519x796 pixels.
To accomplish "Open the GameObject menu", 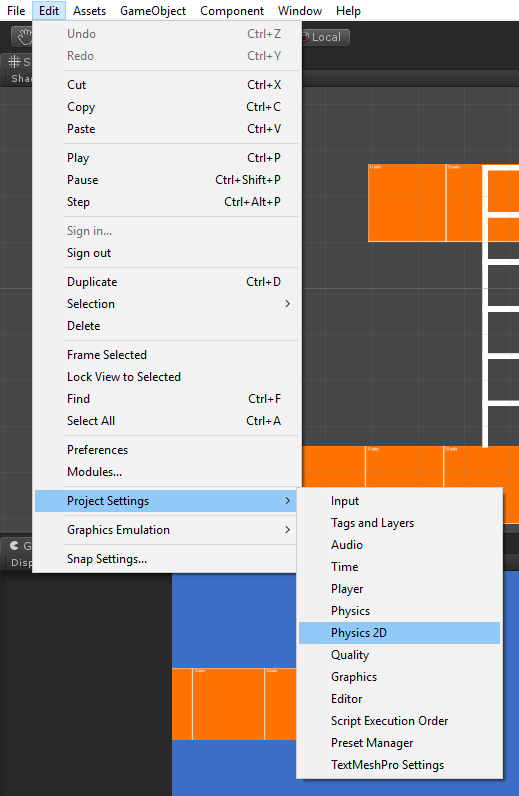I will click(x=153, y=11).
